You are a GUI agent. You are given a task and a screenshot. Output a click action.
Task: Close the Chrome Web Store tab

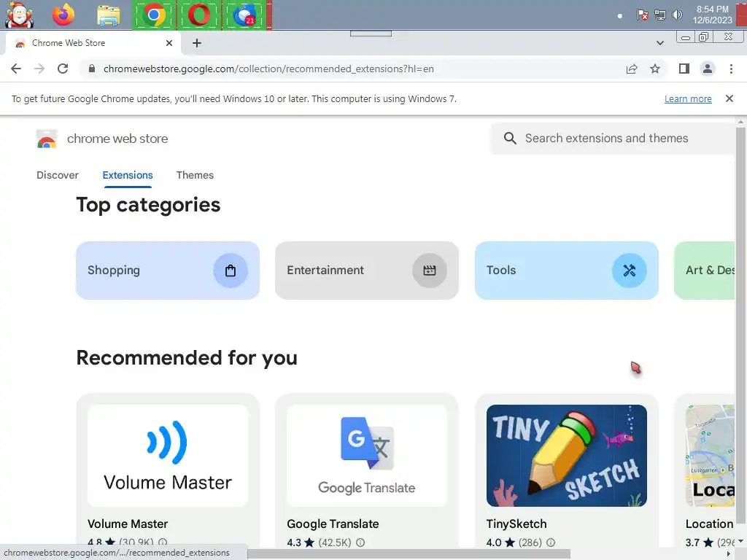169,43
